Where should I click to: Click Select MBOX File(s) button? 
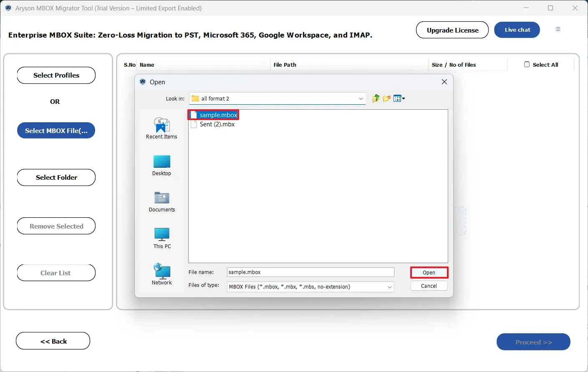(x=56, y=131)
